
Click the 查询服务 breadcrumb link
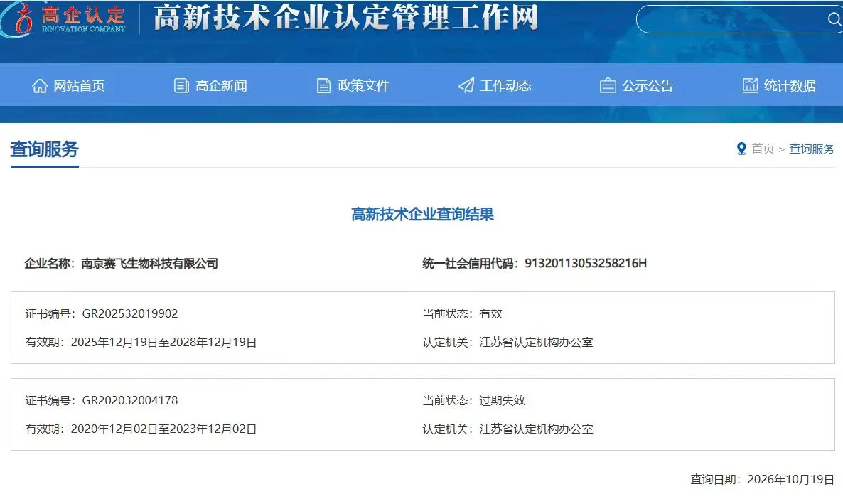(x=811, y=149)
